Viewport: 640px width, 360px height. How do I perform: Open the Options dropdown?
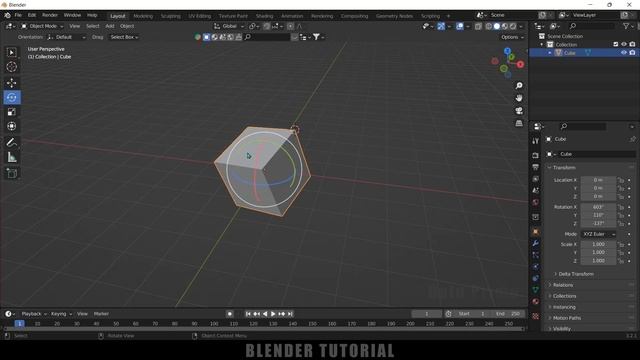coord(512,37)
